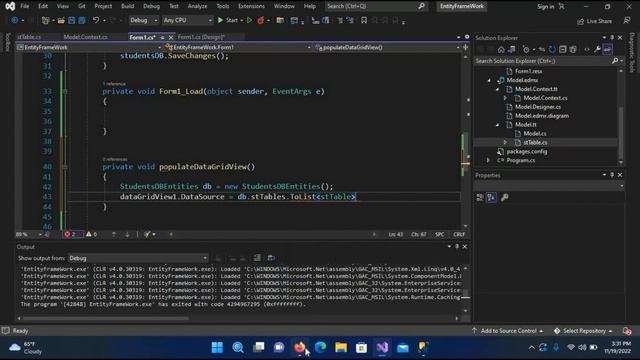Open the Toolbox side tab

pyautogui.click(x=7, y=42)
